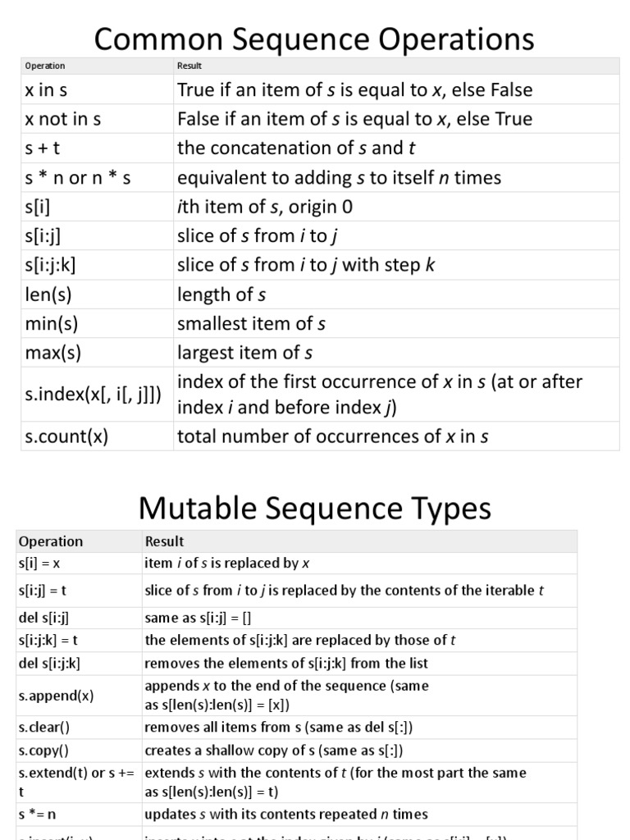
Task: Click the "Mutable Sequence Types" heading
Action: pos(314,509)
